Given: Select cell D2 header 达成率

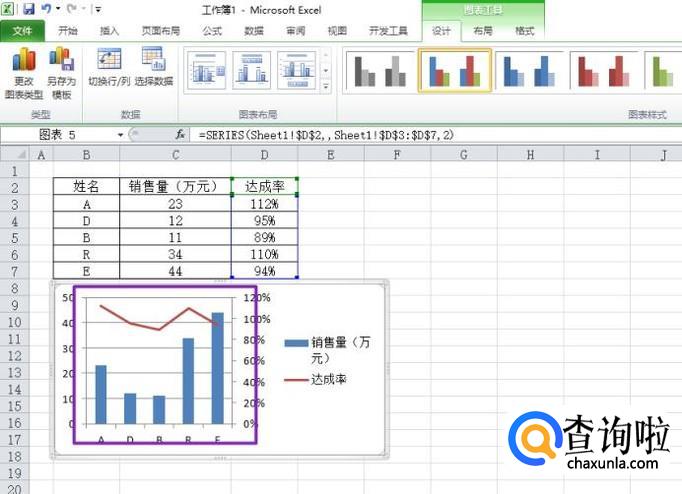Looking at the screenshot, I should 264,186.
